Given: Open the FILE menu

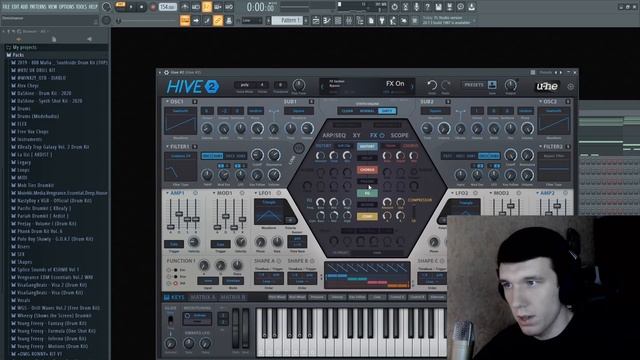Looking at the screenshot, I should click(7, 7).
